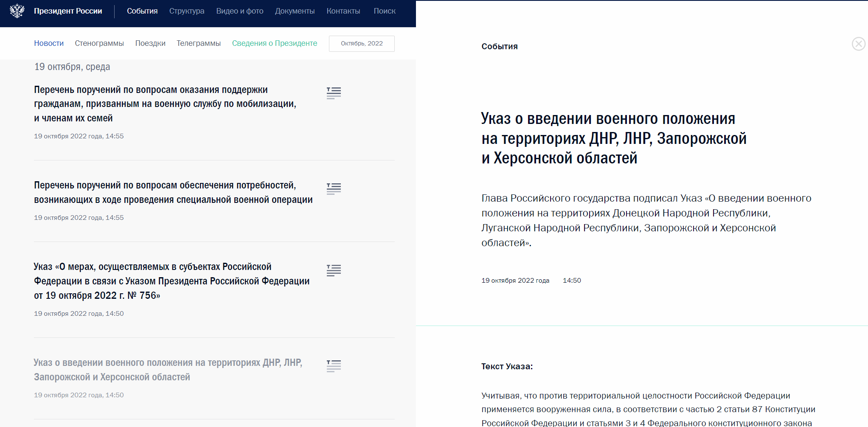Switch to the Новости tab
This screenshot has height=427, width=868.
click(x=49, y=43)
